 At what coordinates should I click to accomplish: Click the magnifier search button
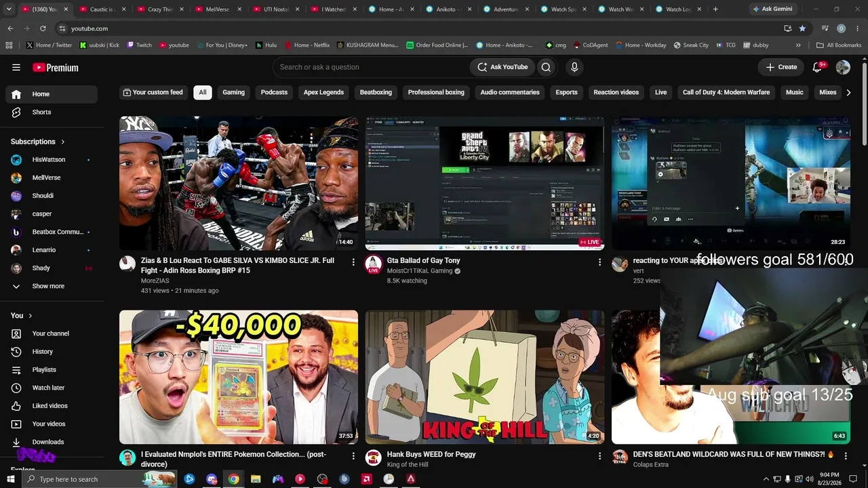coord(546,67)
